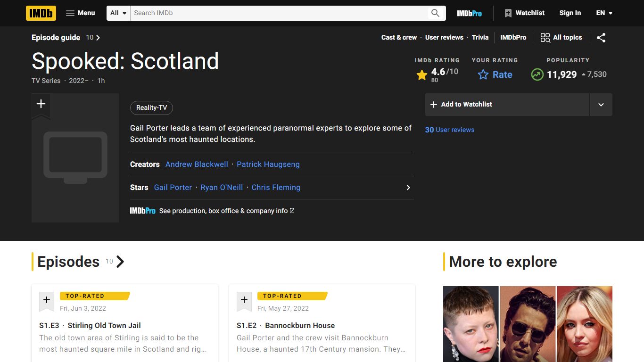The width and height of the screenshot is (644, 362).
Task: Add poster to watchlist via plus ribbon
Action: [x=41, y=104]
